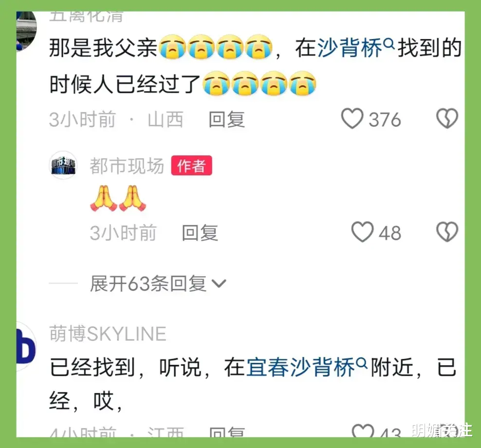Reply to 萌博SKYLINE's comment
The image size is (481, 448).
(227, 432)
